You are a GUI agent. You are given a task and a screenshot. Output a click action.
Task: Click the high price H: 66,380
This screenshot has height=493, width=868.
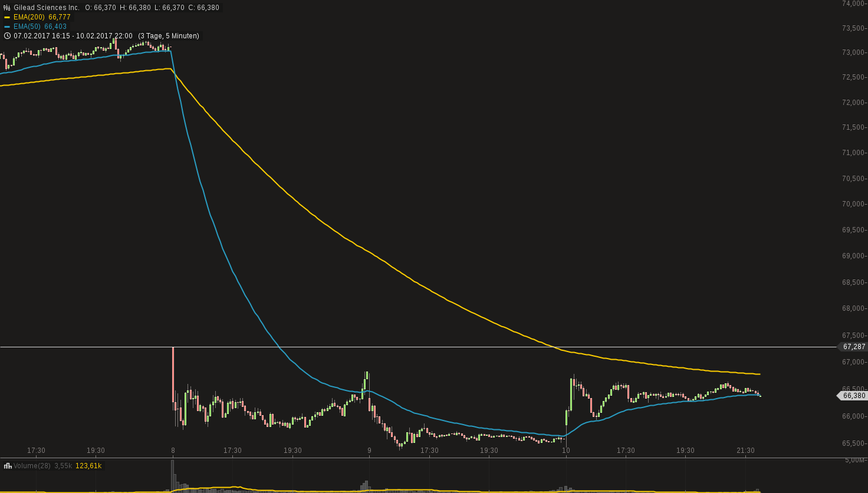point(134,8)
